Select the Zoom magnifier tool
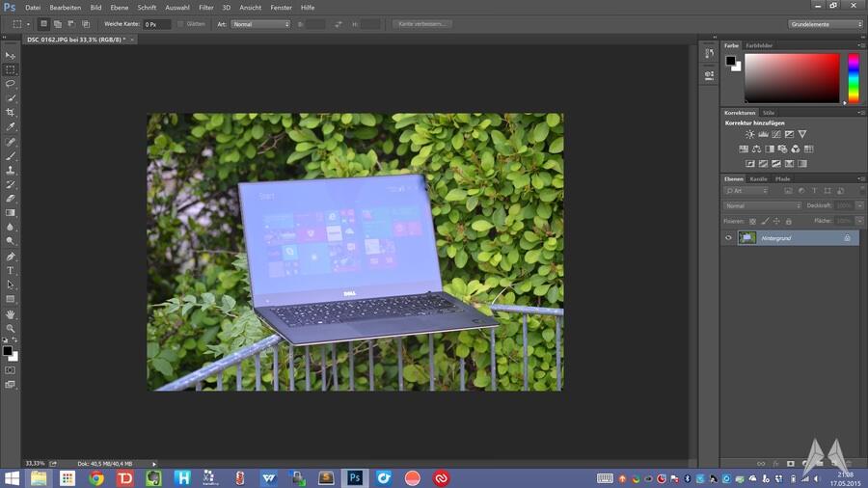868x488 pixels. point(11,329)
